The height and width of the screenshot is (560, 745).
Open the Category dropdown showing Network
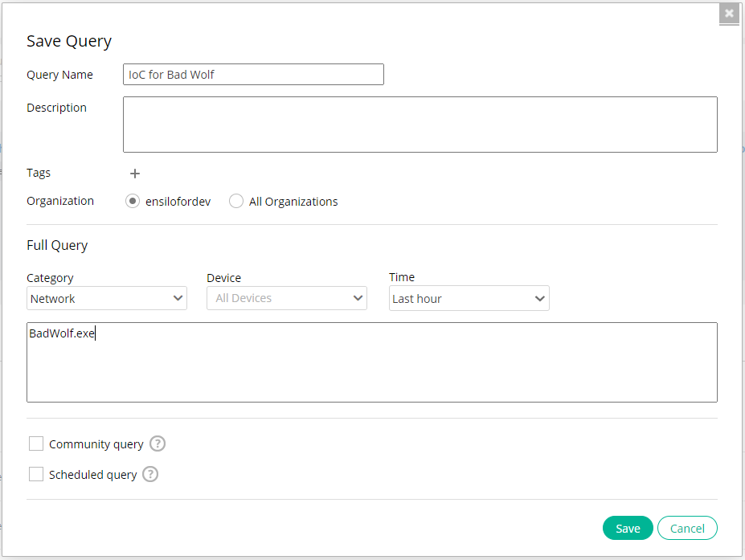pos(107,298)
